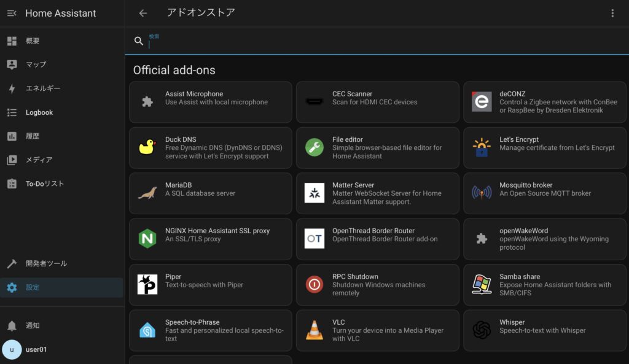Viewport: 629px width, 364px height.
Task: Click the メディア play icon
Action: [x=12, y=160]
